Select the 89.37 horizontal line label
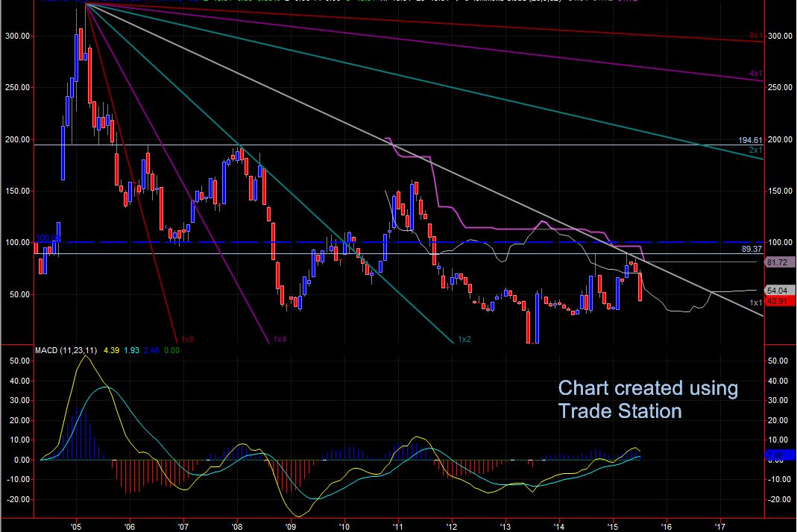Image resolution: width=797 pixels, height=532 pixels. (x=752, y=249)
